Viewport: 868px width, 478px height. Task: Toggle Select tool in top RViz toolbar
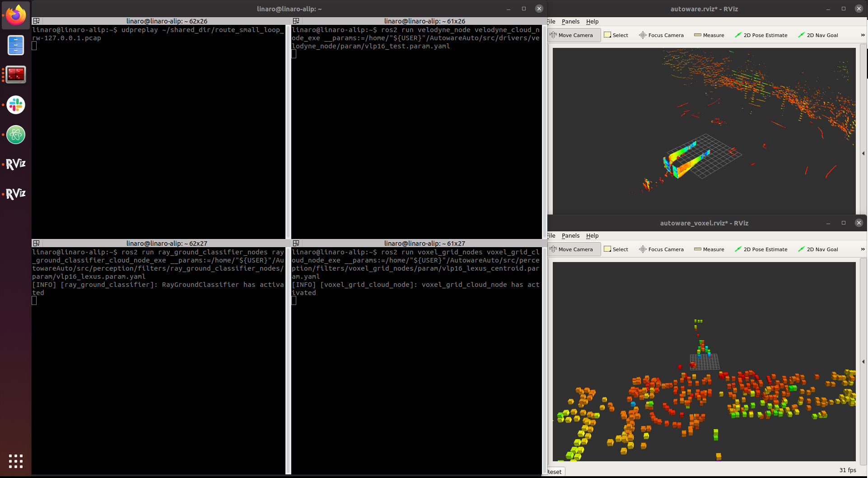pyautogui.click(x=616, y=35)
